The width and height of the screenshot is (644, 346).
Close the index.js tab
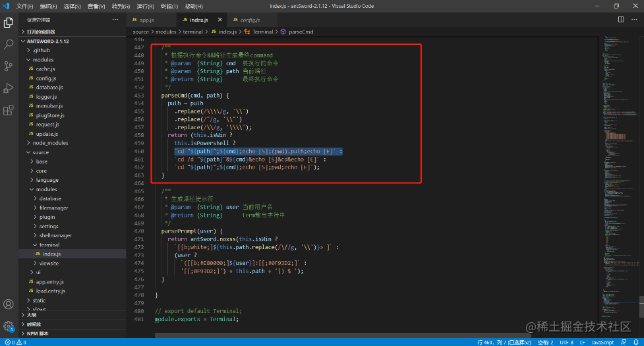click(220, 20)
